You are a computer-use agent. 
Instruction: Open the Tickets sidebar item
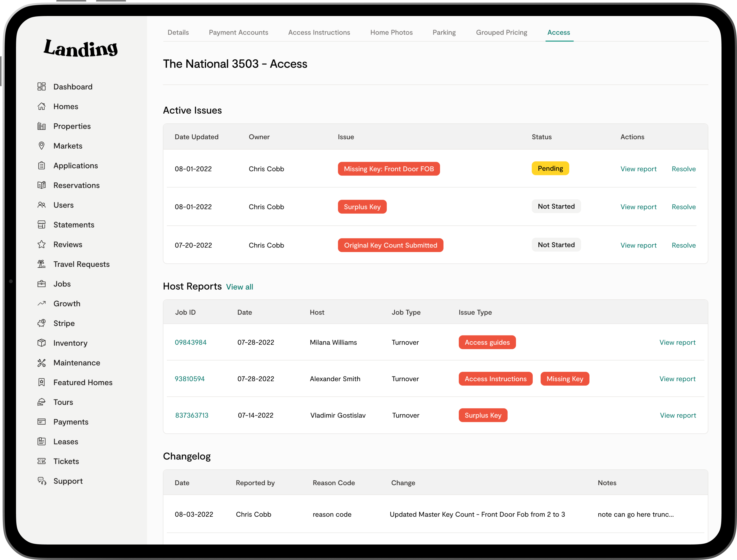click(66, 461)
